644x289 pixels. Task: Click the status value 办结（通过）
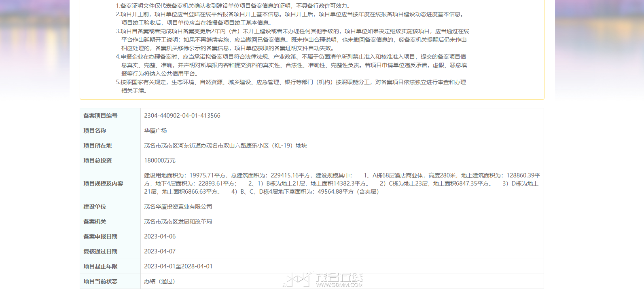[159, 281]
